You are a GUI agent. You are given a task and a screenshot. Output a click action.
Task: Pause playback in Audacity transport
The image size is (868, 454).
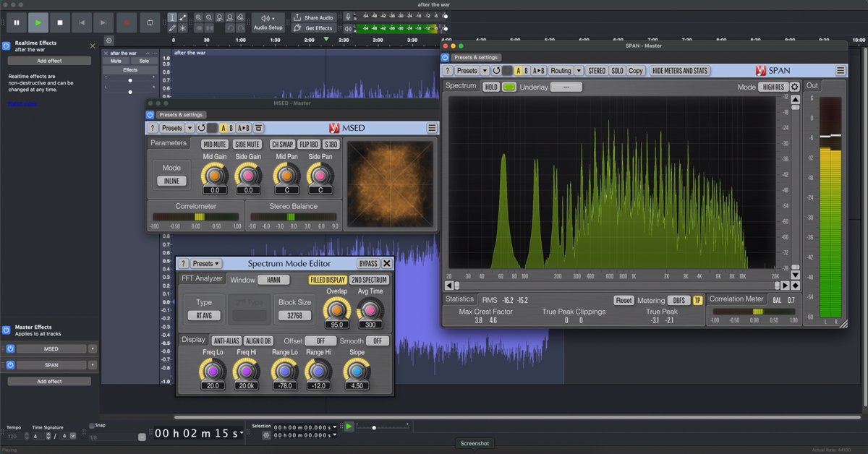coord(17,22)
